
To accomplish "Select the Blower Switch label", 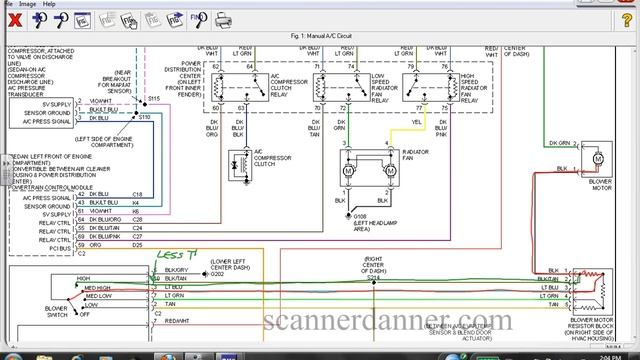I will click(x=56, y=311).
